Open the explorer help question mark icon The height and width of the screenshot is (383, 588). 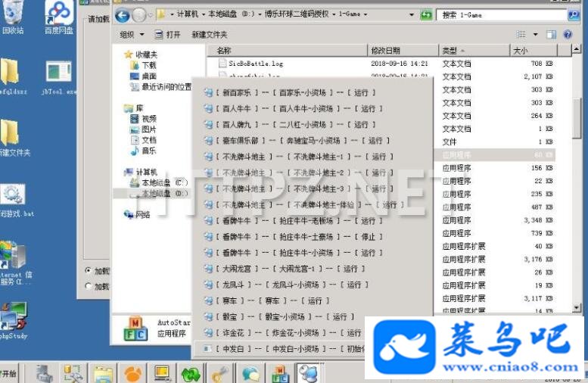pyautogui.click(x=568, y=35)
